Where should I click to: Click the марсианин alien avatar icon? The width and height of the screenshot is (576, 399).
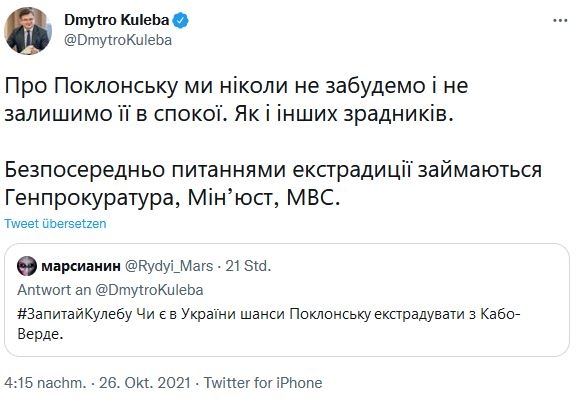[x=27, y=266]
